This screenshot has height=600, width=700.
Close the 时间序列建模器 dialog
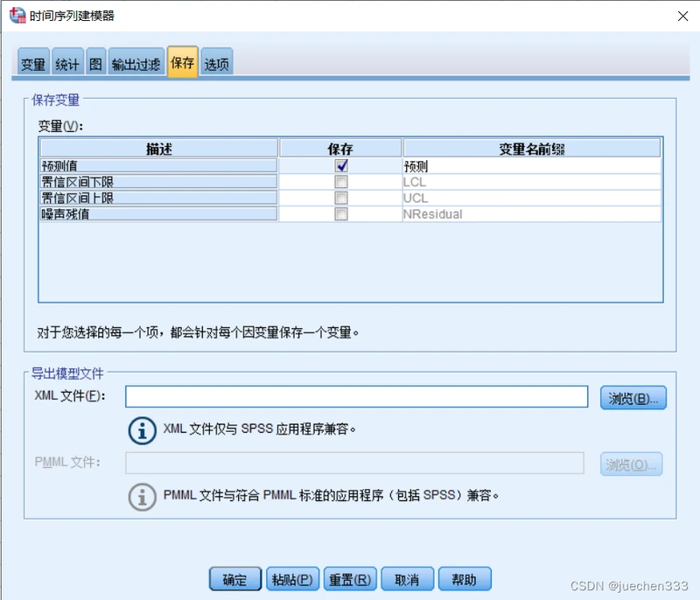[682, 17]
